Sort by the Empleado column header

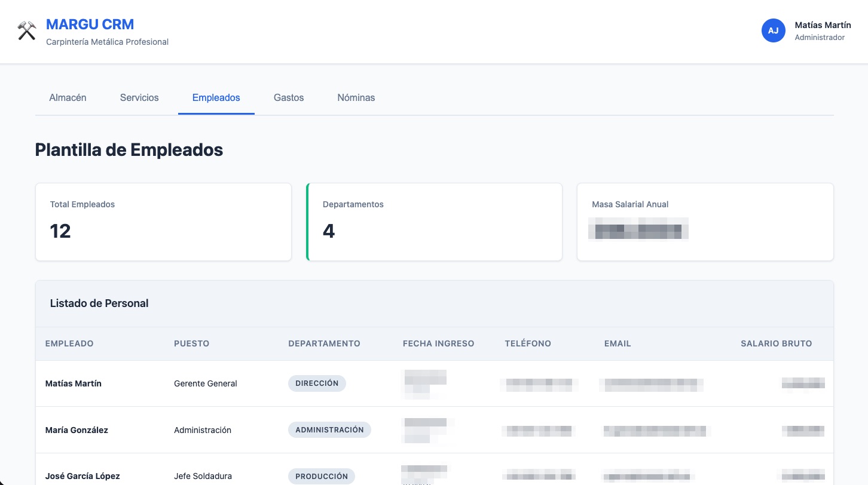tap(69, 343)
